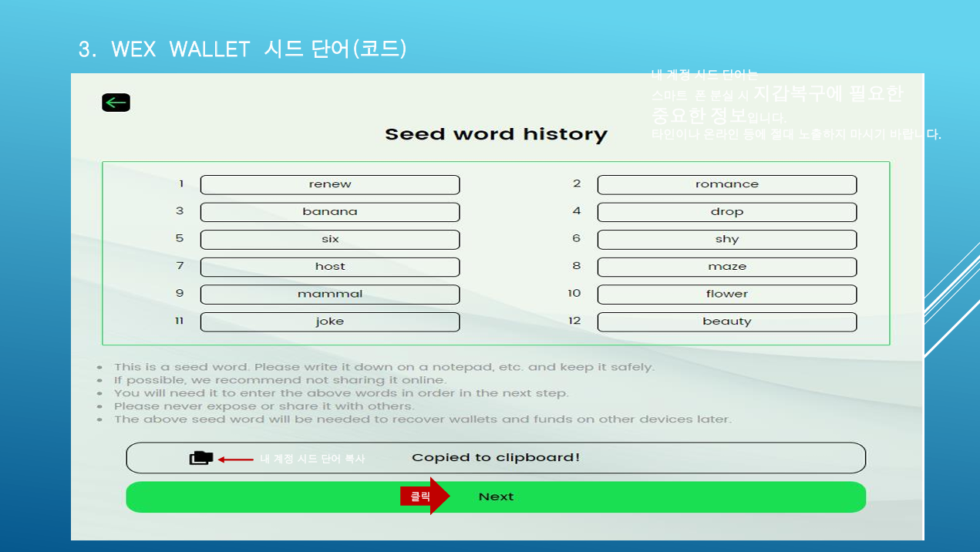Click the green Next button

pos(496,497)
